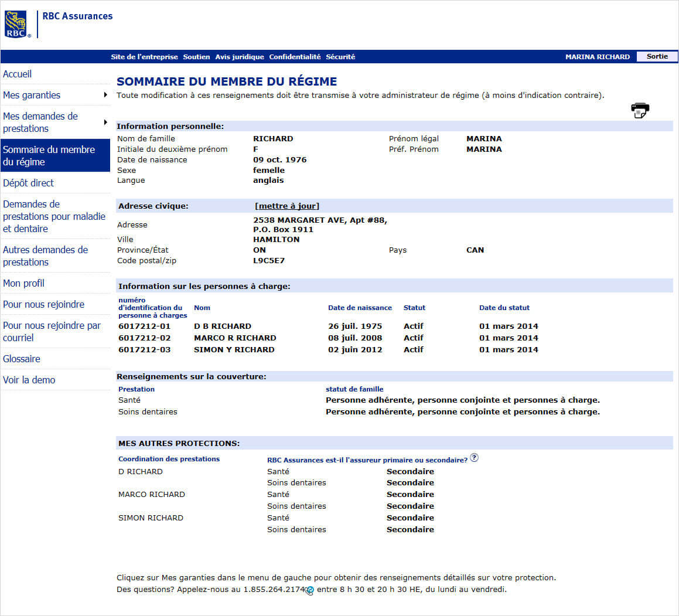Image resolution: width=679 pixels, height=616 pixels.
Task: Open the Sécurité link
Action: tap(340, 57)
